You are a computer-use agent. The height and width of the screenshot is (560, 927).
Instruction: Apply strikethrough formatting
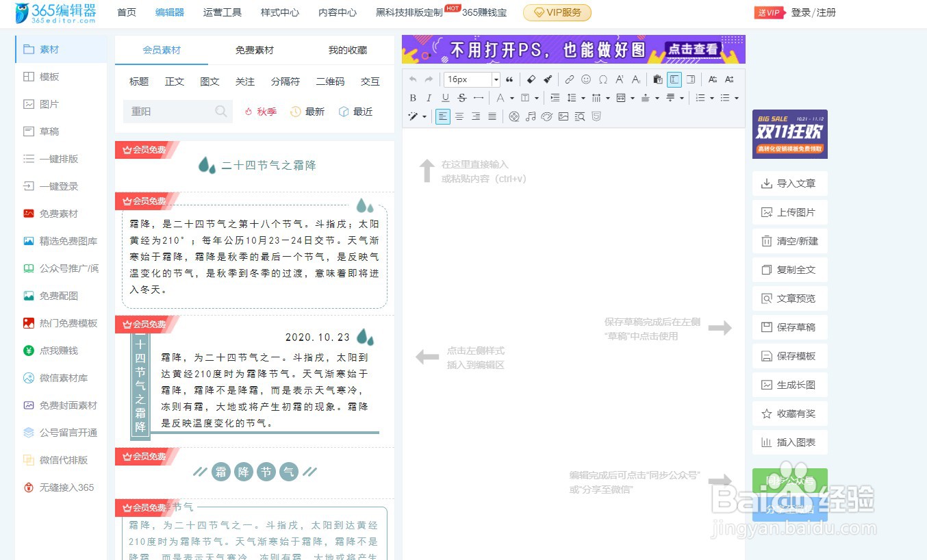(x=462, y=98)
